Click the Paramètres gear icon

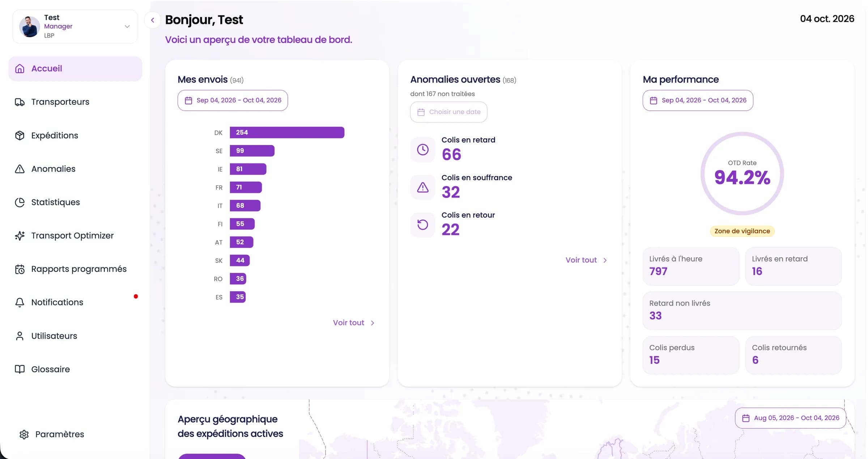24,434
